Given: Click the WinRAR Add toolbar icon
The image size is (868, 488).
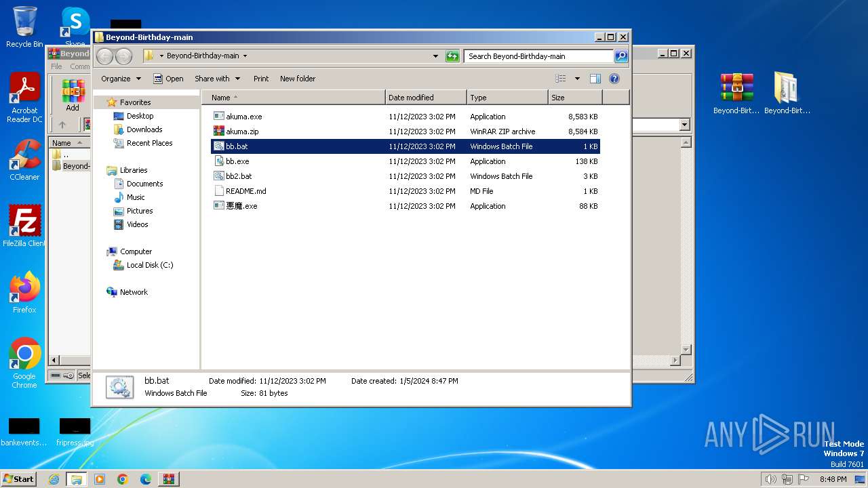Looking at the screenshot, I should click(x=73, y=95).
